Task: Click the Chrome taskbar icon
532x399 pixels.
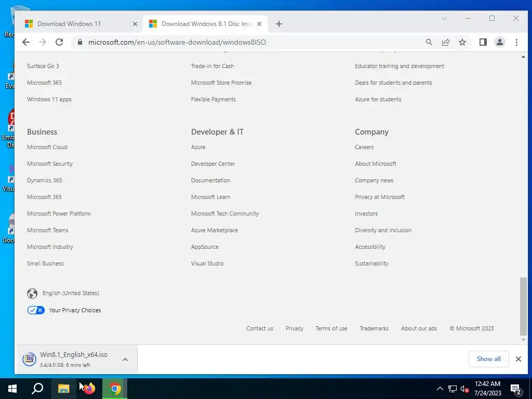Action: click(x=115, y=389)
